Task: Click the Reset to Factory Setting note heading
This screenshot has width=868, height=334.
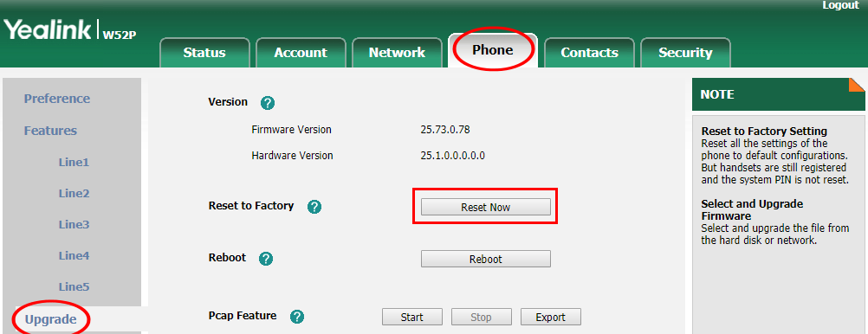Action: [x=764, y=131]
